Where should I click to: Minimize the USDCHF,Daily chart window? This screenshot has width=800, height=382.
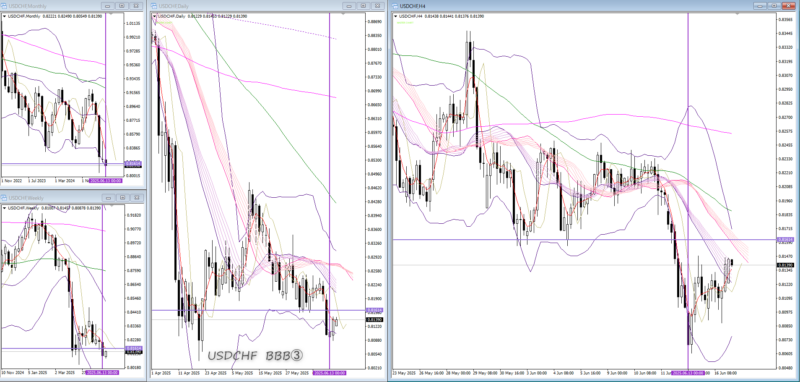349,6
